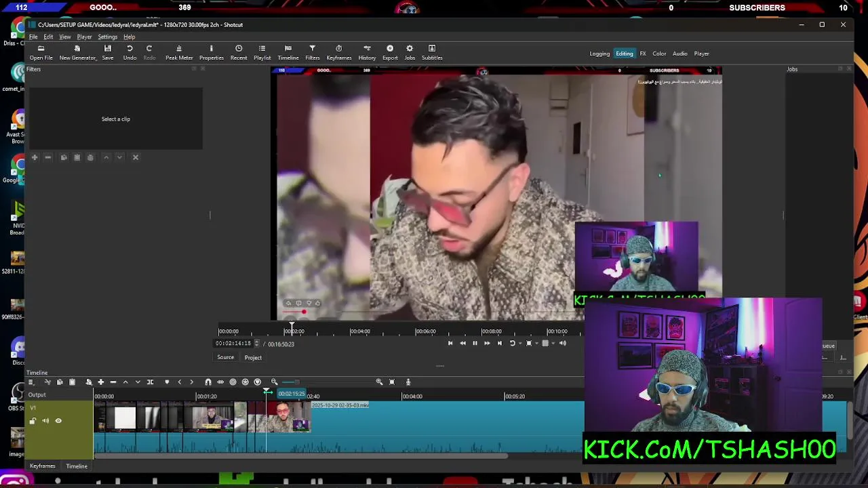The image size is (868, 488).
Task: Hide the V1 track with eye icon
Action: (x=58, y=421)
